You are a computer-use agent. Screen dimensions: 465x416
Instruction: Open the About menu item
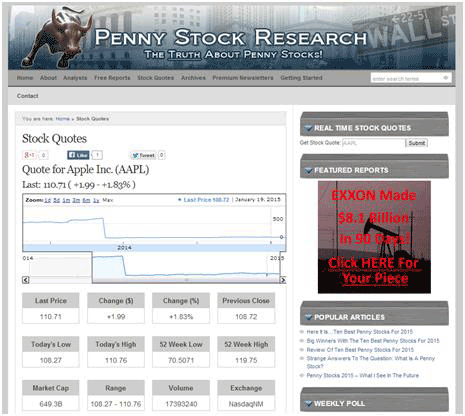[48, 78]
